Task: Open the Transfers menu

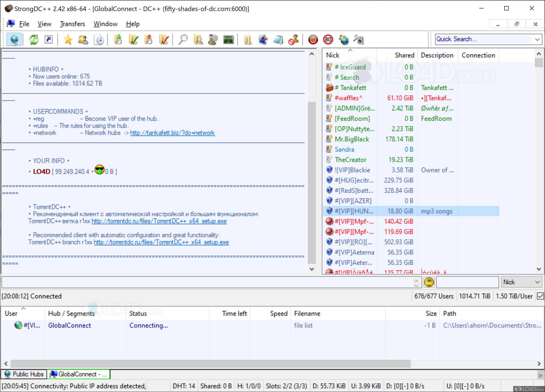Action: click(x=72, y=24)
